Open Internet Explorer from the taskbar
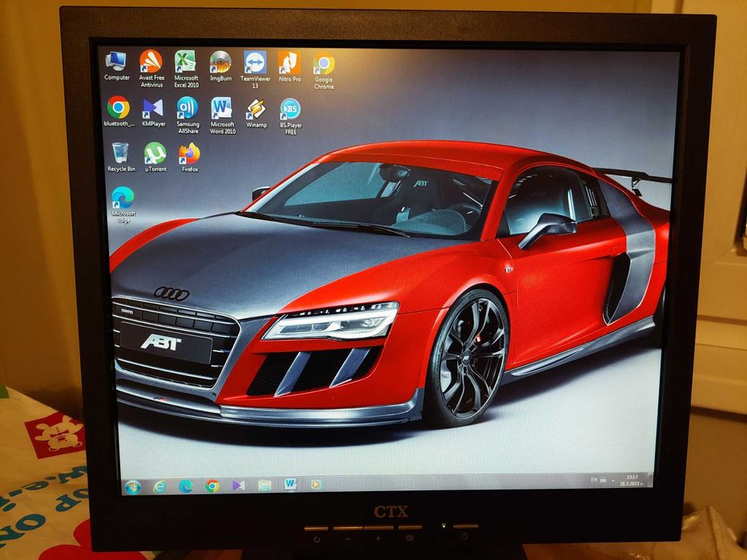This screenshot has width=747, height=560. pos(159,486)
